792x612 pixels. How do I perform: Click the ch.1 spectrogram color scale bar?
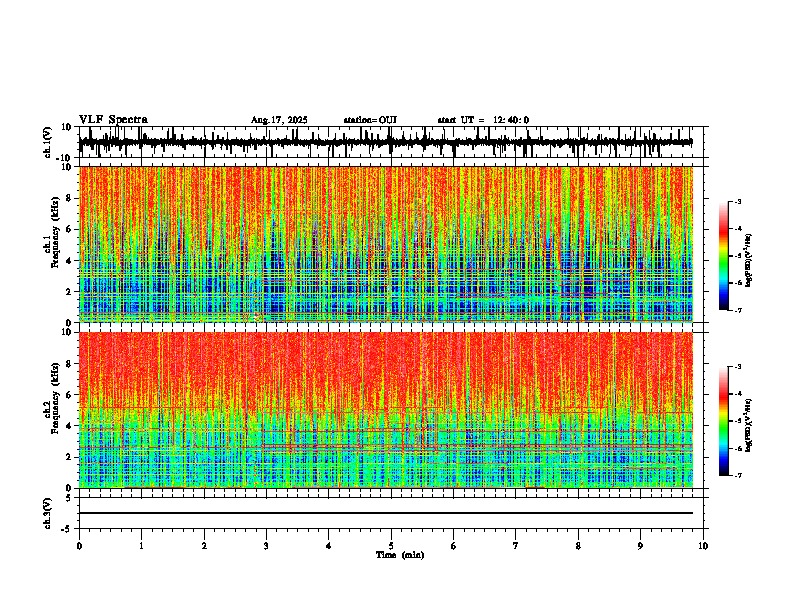pos(723,256)
